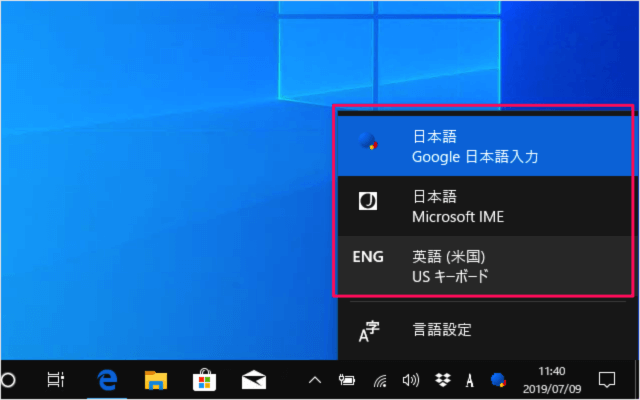The image size is (640, 400).
Task: Show hidden tray icons chevron
Action: click(x=315, y=380)
